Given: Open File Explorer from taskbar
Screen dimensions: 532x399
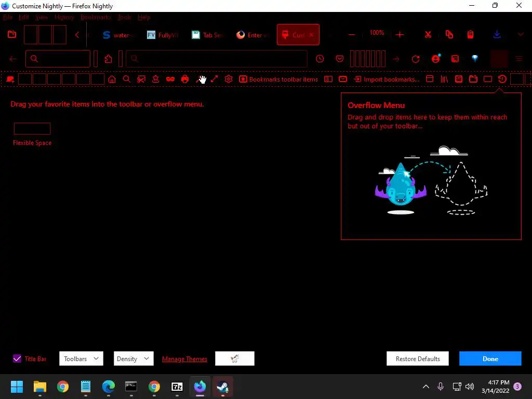Looking at the screenshot, I should pyautogui.click(x=39, y=387).
